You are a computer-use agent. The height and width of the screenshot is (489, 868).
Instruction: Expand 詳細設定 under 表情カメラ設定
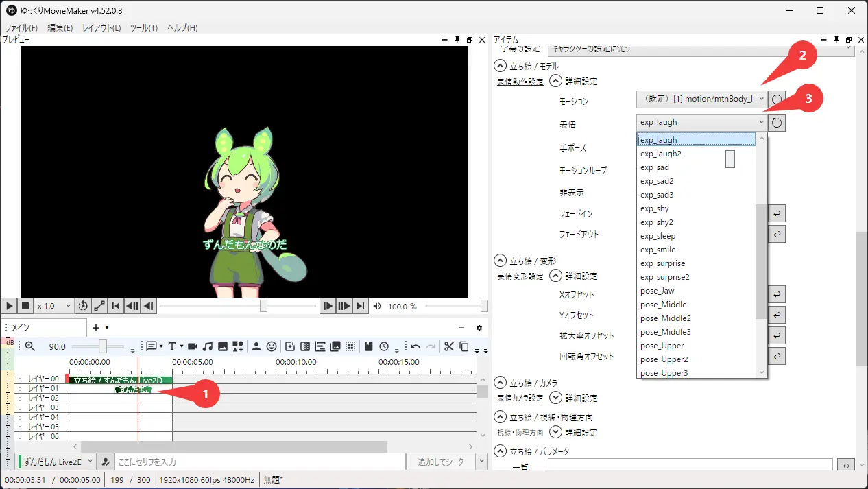pyautogui.click(x=556, y=398)
